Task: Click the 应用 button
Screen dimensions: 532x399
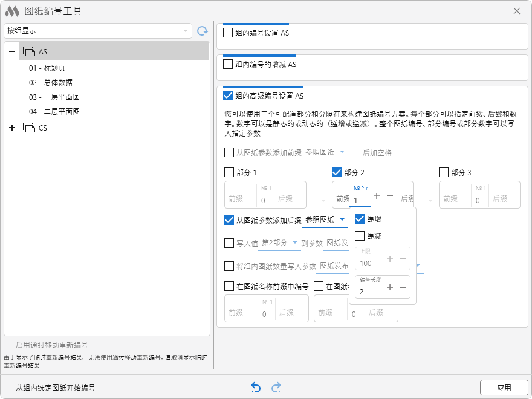Action: [504, 388]
